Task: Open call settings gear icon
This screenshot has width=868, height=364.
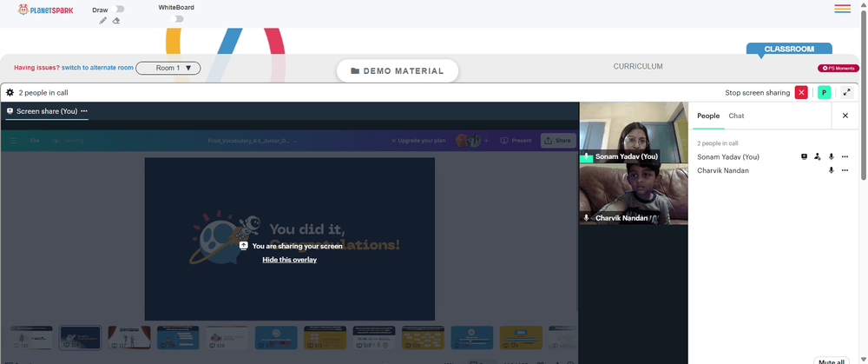Action: tap(10, 93)
